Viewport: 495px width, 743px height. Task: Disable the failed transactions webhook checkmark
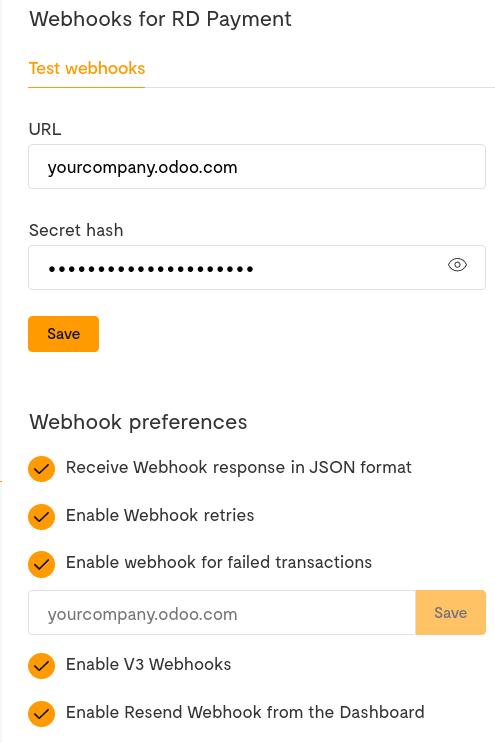[x=42, y=564]
